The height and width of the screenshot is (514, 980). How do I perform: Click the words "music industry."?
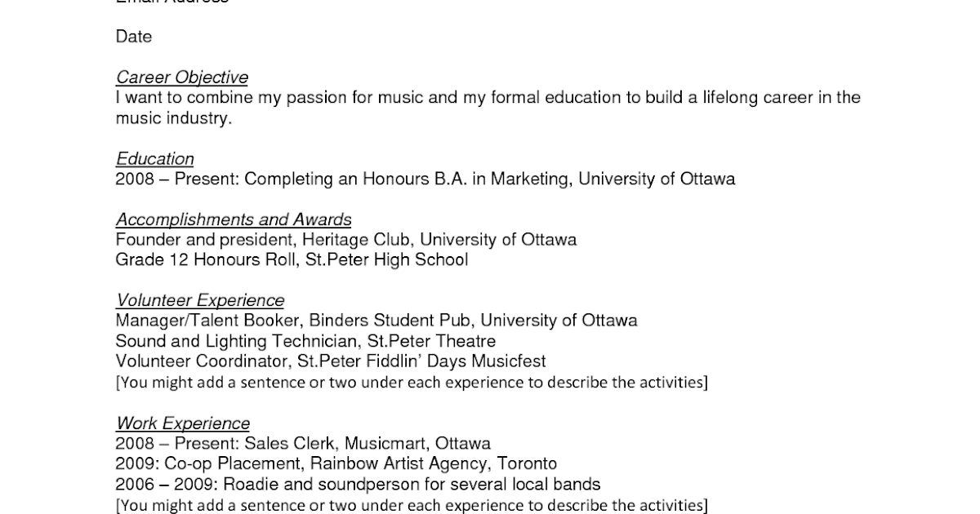[173, 118]
